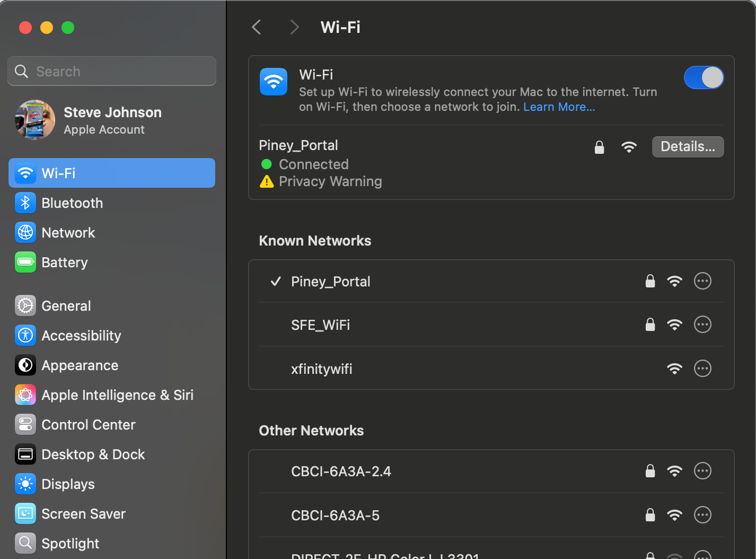Select Appearance in the sidebar

80,365
